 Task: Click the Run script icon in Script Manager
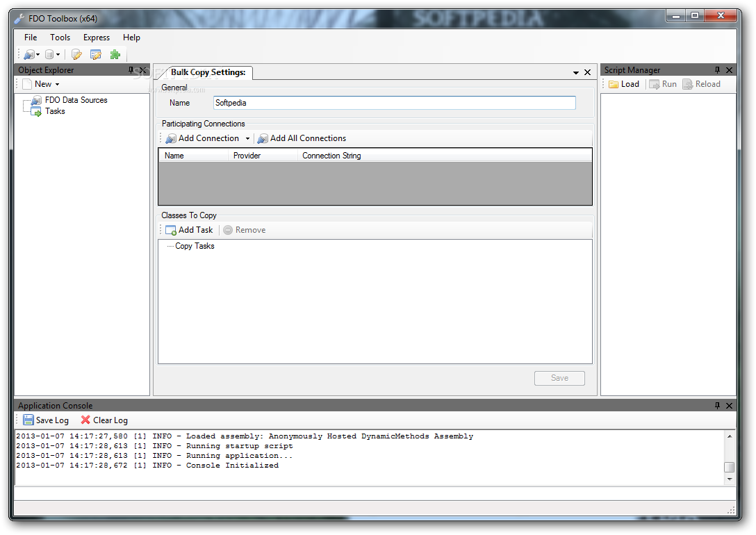pos(655,84)
